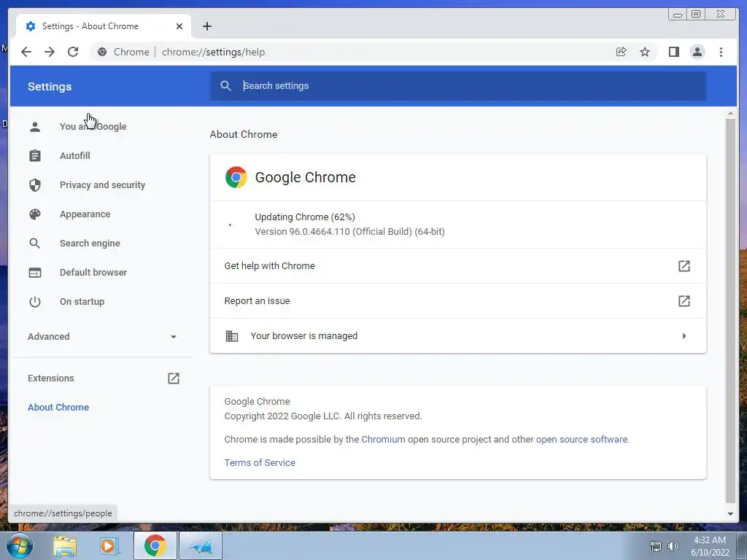
Task: Click the search magnifier in settings bar
Action: pyautogui.click(x=226, y=86)
